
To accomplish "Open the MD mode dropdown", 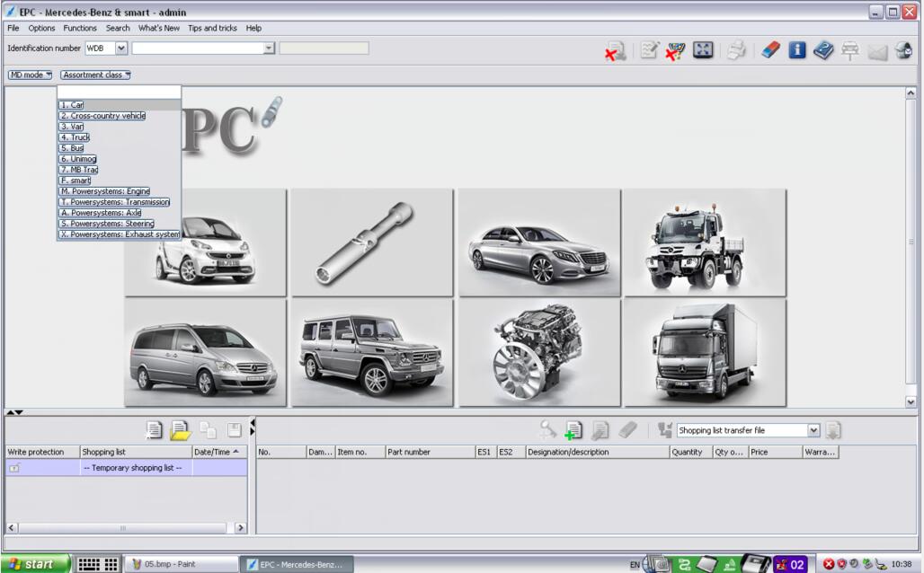I will (30, 75).
